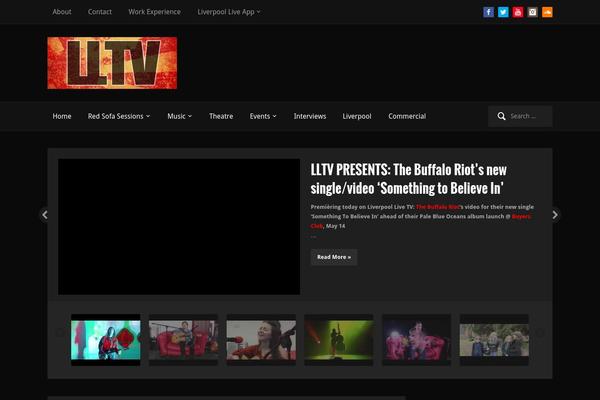Open the YouTube social icon

[x=518, y=12]
